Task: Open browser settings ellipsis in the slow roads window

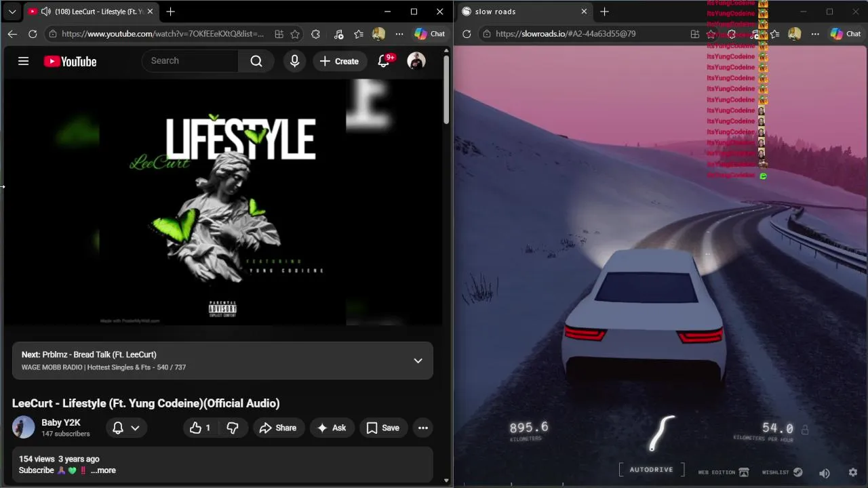Action: [x=815, y=34]
